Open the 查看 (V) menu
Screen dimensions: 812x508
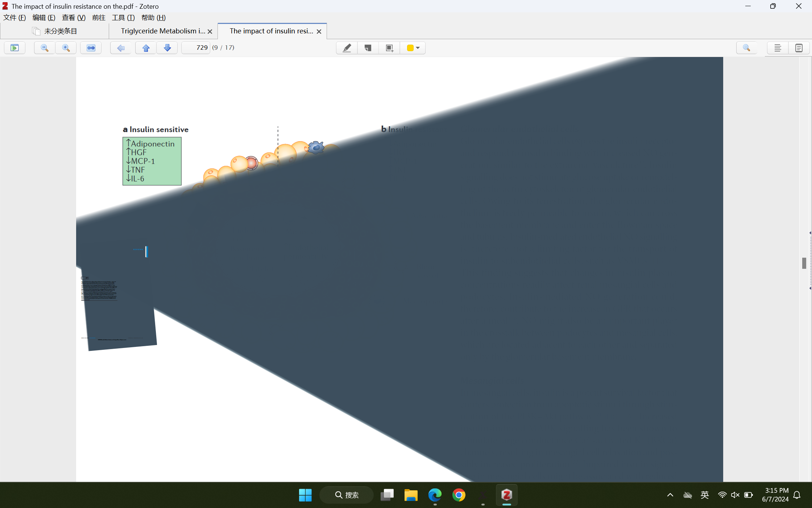coord(74,17)
